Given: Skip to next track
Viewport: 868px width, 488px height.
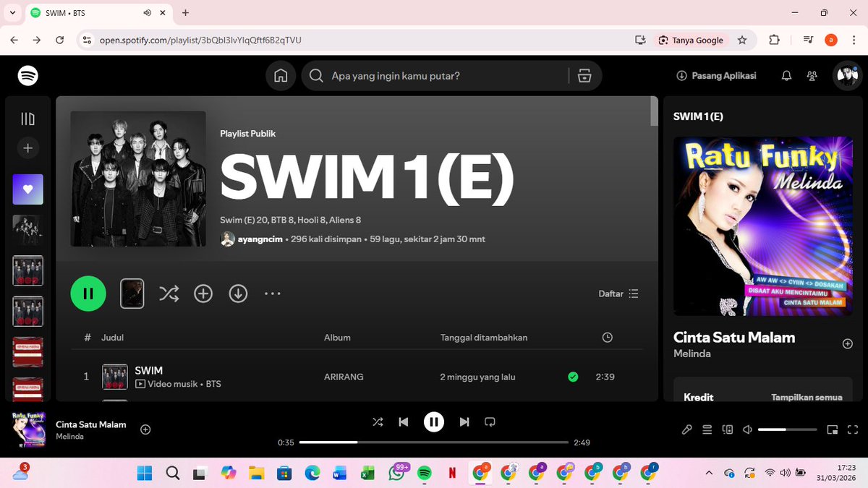Looking at the screenshot, I should tap(464, 421).
